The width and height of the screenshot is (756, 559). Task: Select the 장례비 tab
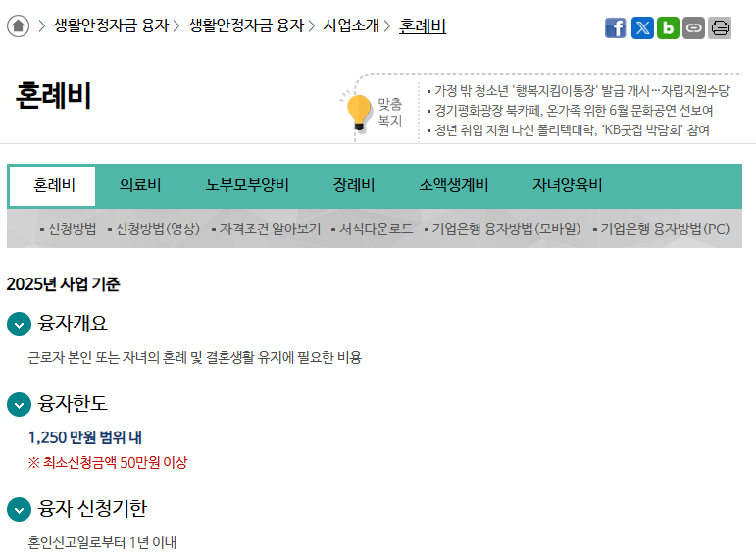click(x=353, y=186)
